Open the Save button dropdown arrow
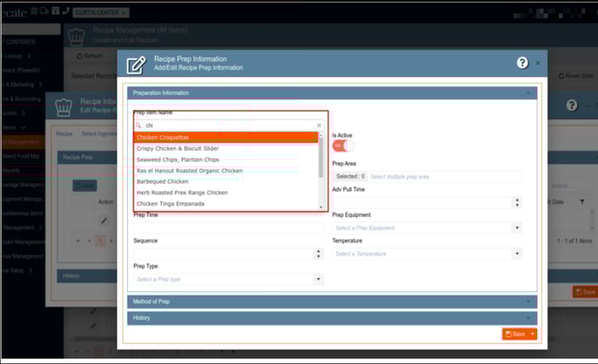The width and height of the screenshot is (598, 364). click(532, 334)
